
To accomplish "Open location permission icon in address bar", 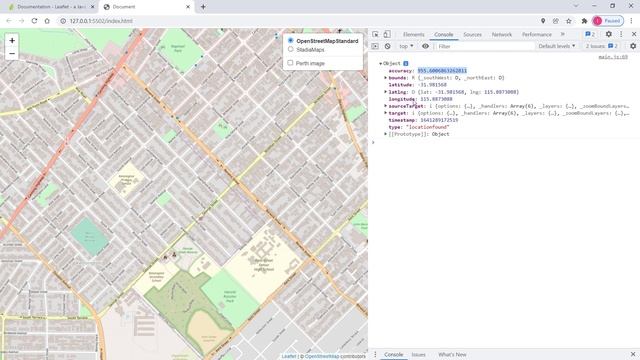I will tap(543, 21).
